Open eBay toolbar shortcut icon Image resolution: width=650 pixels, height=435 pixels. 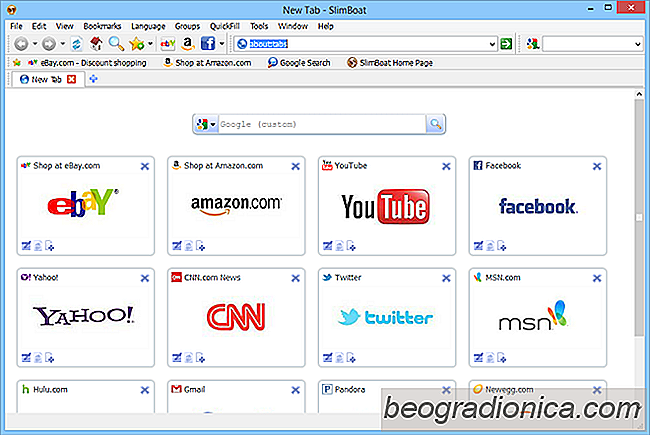[167, 44]
